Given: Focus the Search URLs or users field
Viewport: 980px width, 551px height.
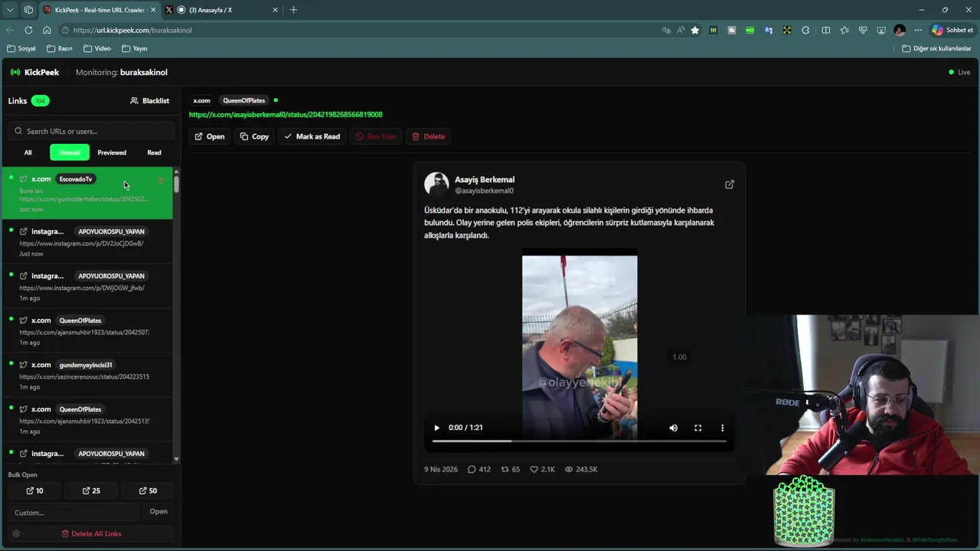Looking at the screenshot, I should [x=92, y=131].
